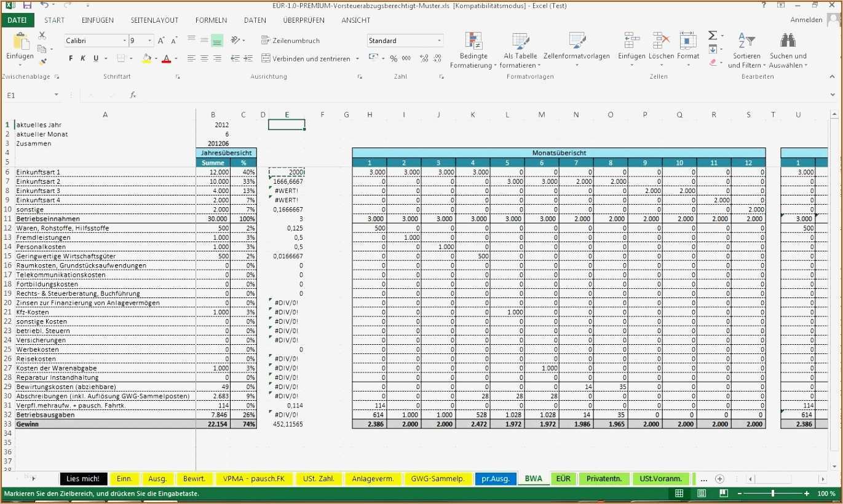Switch to the FORMELN ribbon tab
Screen dimensions: 843x504
211,20
